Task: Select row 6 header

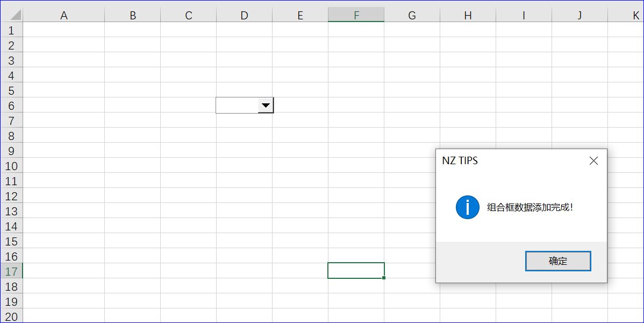Action: 11,106
